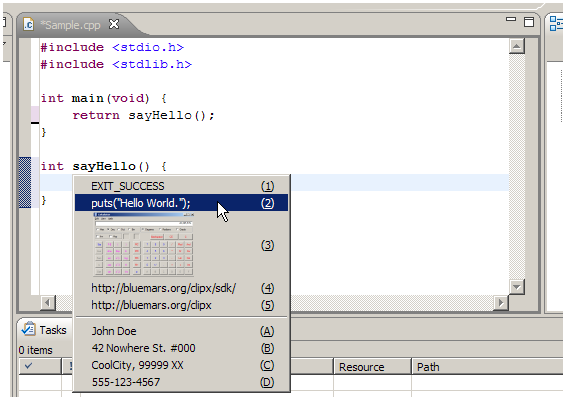This screenshot has height=400, width=566.
Task: Minimize the editor pane
Action: pyautogui.click(x=511, y=19)
